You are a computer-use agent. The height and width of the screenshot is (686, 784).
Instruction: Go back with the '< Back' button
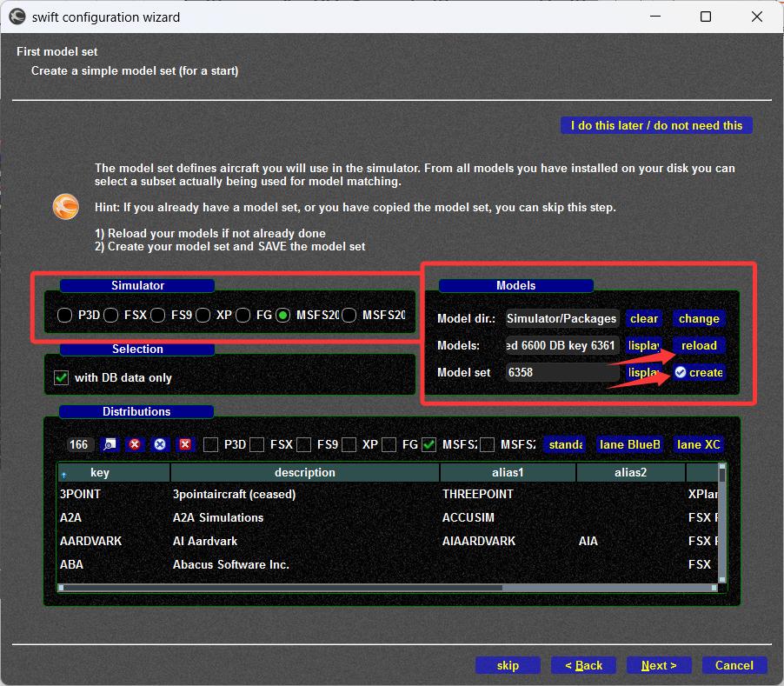(x=583, y=665)
